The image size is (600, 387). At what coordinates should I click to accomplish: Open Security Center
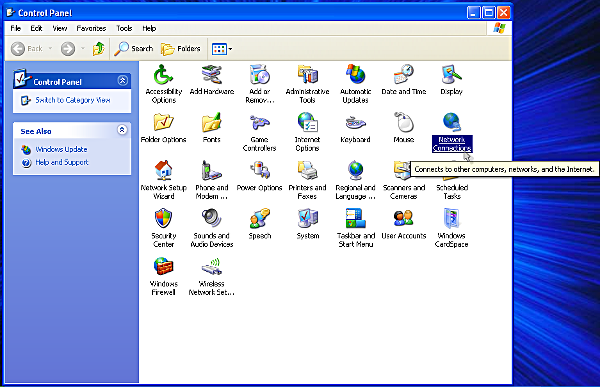coord(163,228)
